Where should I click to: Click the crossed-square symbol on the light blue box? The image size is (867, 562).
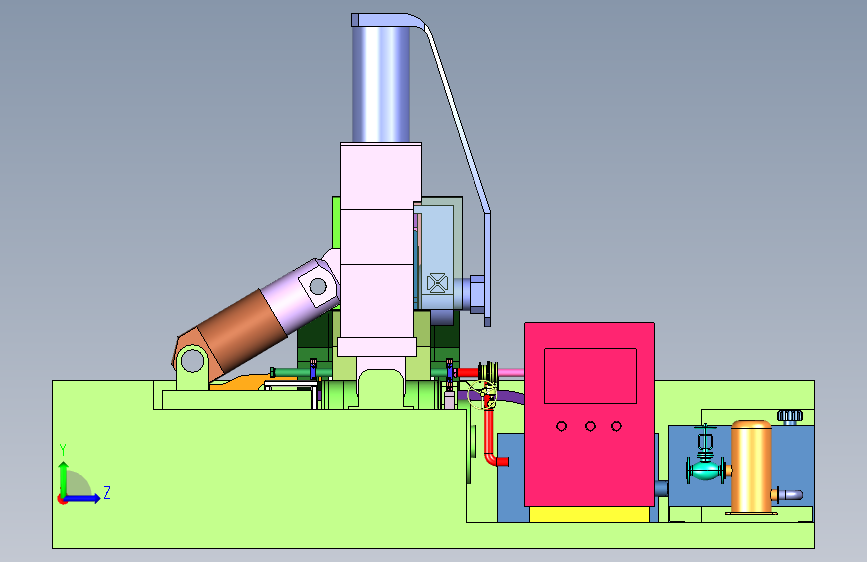(x=437, y=283)
